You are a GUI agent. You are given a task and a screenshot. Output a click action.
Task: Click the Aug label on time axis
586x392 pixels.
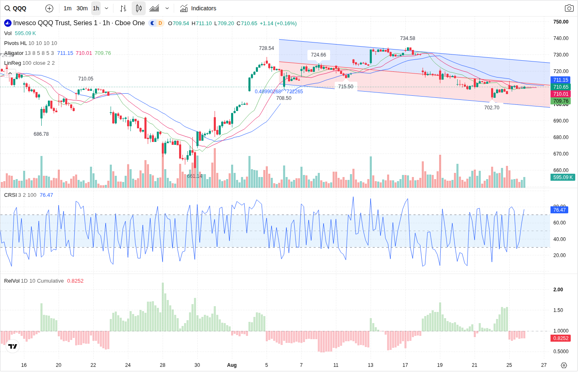(x=232, y=365)
